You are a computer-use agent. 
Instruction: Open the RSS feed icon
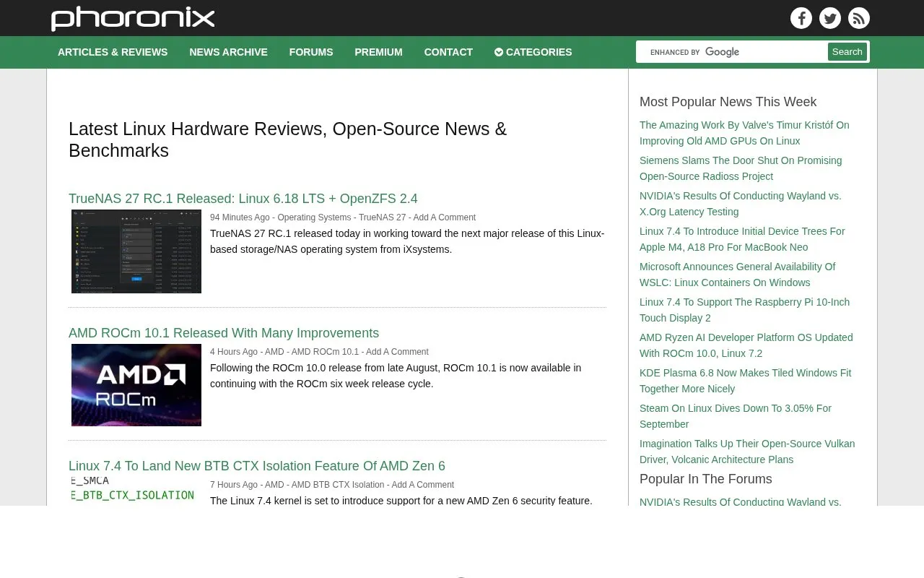859,18
